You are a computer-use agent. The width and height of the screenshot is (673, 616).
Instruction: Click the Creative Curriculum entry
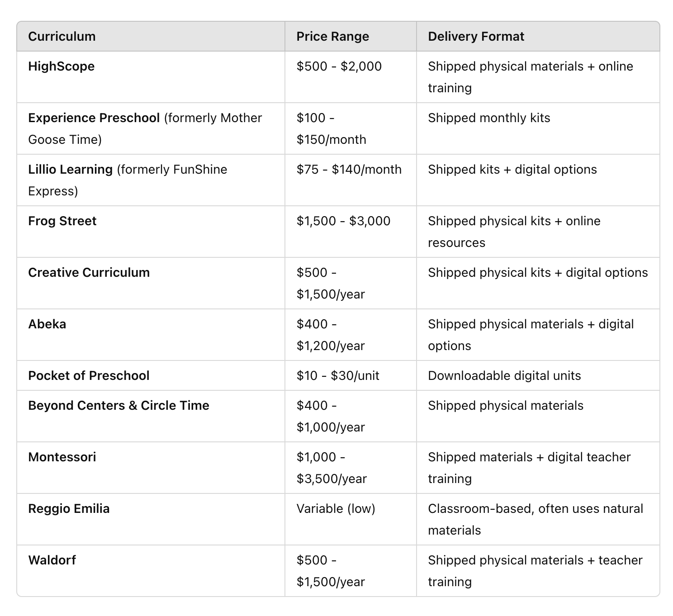pyautogui.click(x=89, y=273)
